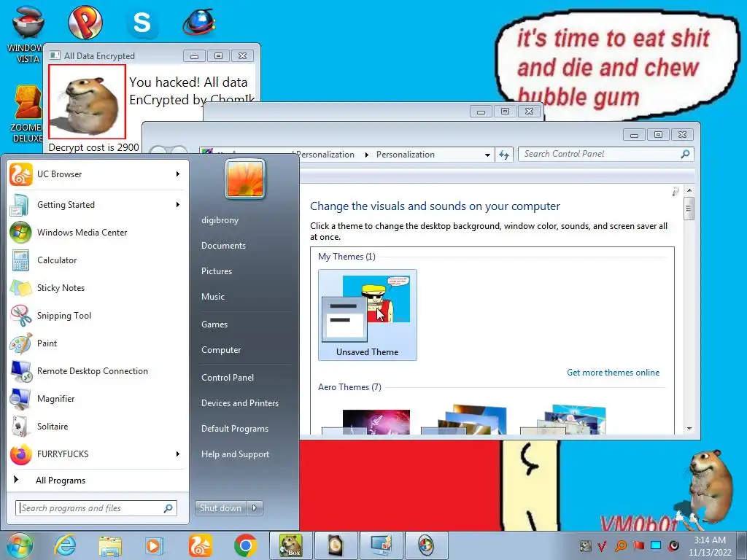This screenshot has height=560, width=747.
Task: Open Documents from the Start menu
Action: [223, 246]
